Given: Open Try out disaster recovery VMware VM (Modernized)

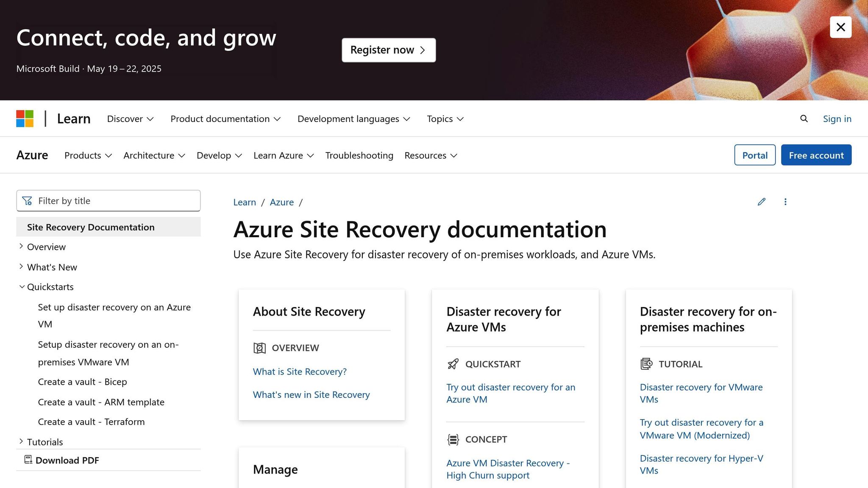Looking at the screenshot, I should click(x=701, y=429).
